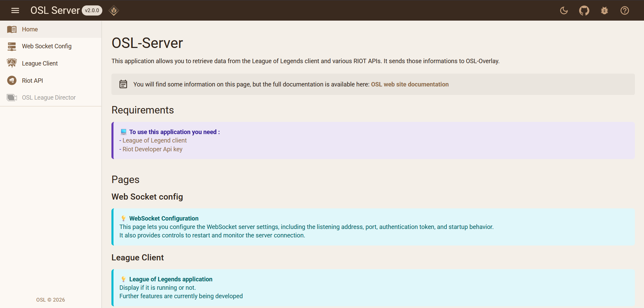
Task: Click the computer icon in Requirements box
Action: (124, 132)
